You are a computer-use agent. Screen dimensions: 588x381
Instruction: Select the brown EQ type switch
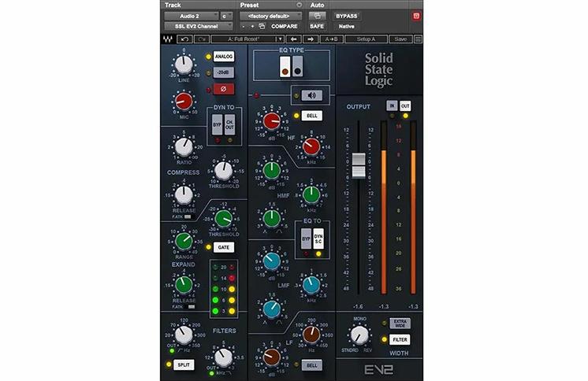pos(285,67)
